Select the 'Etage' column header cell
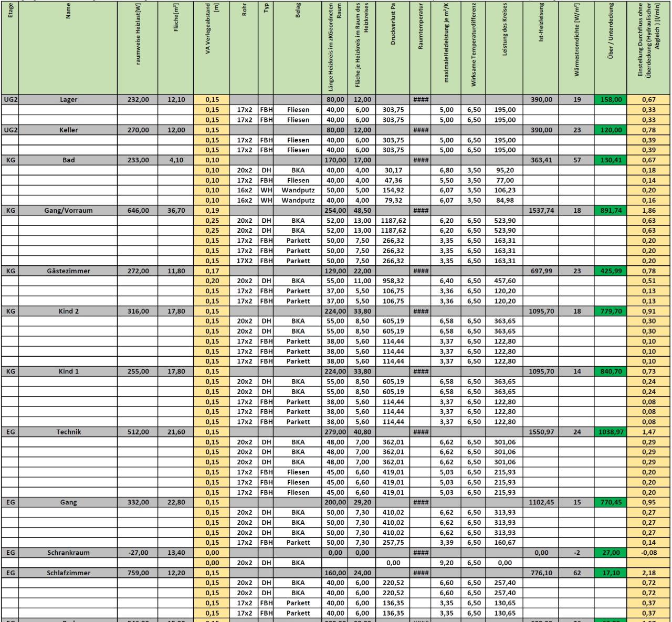Viewport: 672px width, 622px height. pos(9,47)
